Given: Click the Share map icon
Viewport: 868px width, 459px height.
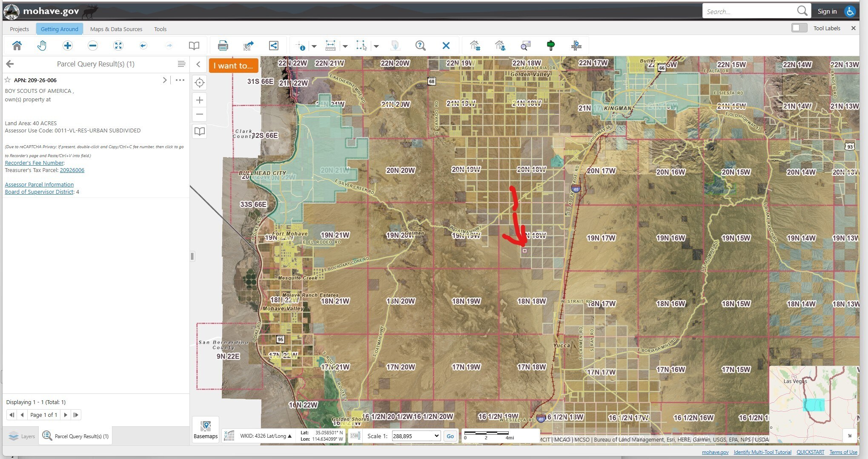Looking at the screenshot, I should [274, 46].
